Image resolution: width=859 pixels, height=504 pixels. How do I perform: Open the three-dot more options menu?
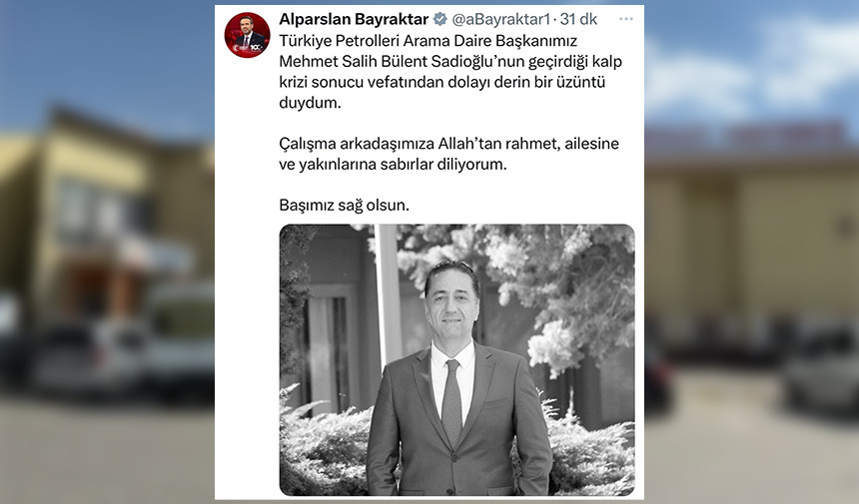pos(625,19)
